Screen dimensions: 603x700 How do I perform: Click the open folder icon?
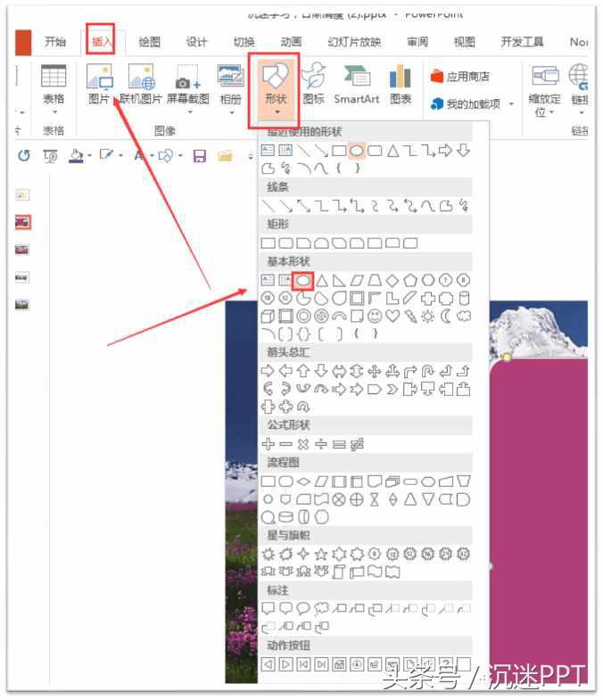[x=225, y=156]
